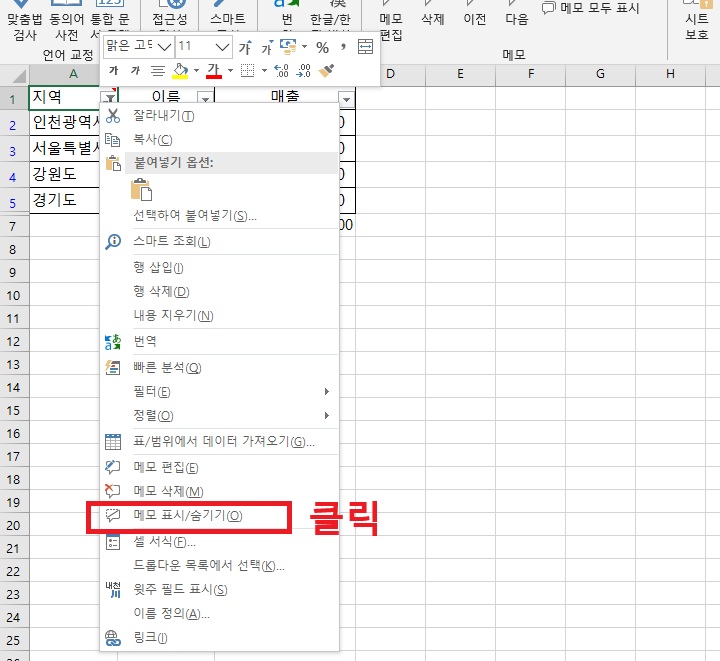Decrease font size in mini toolbar

[x=267, y=47]
